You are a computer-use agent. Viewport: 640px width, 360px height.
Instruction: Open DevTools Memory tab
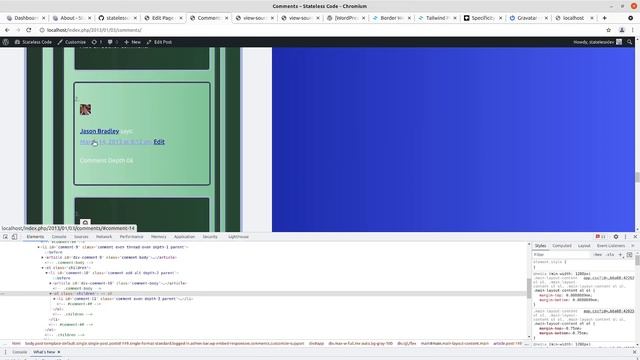[x=158, y=237]
